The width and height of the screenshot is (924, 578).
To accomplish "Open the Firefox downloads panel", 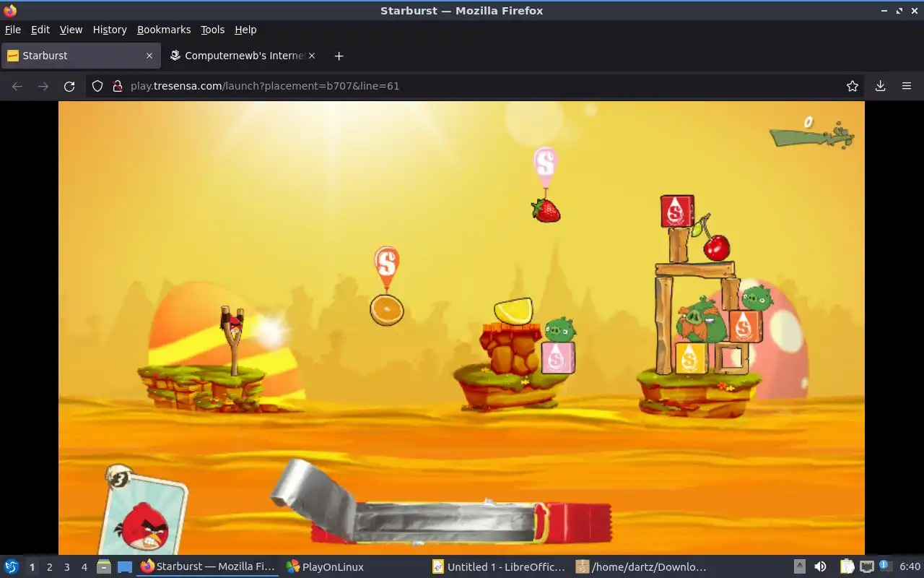I will pyautogui.click(x=880, y=86).
